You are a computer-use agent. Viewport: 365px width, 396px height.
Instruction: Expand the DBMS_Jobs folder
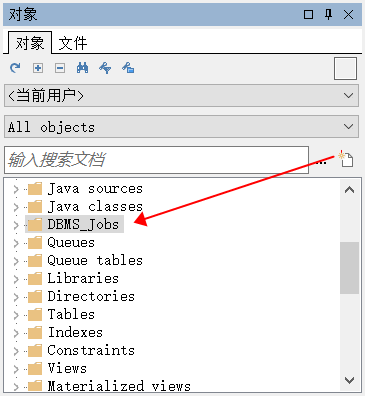16,225
